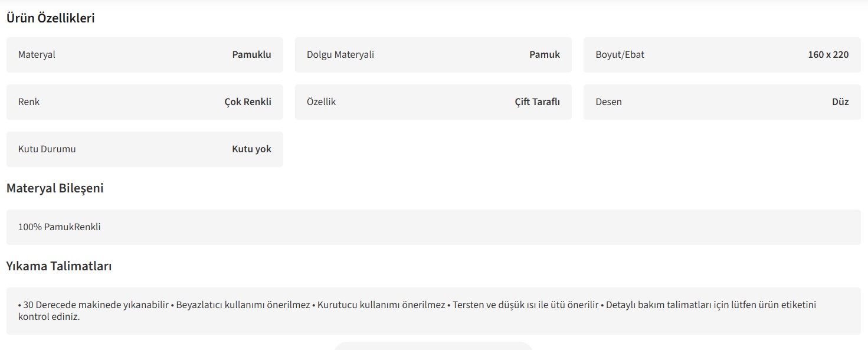The width and height of the screenshot is (868, 350).
Task: Click the Desen attribute label
Action: [x=608, y=102]
